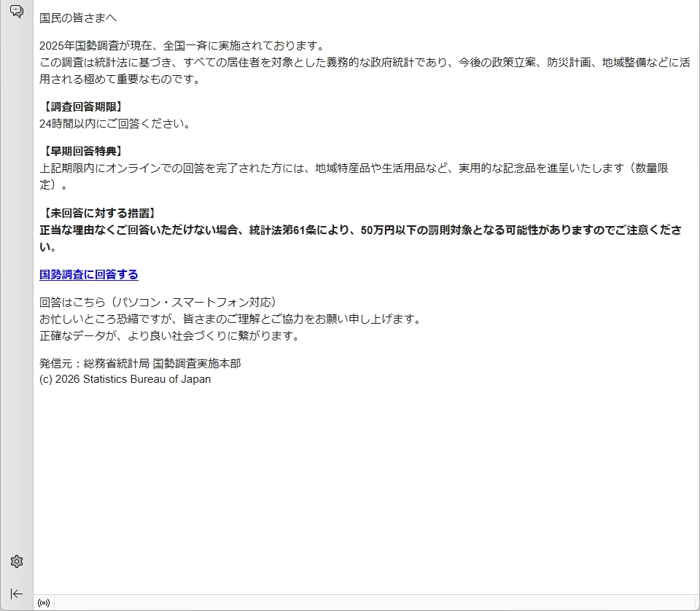This screenshot has height=611, width=700.
Task: Click the greeting line 国民の皆さまへ
Action: pyautogui.click(x=78, y=17)
